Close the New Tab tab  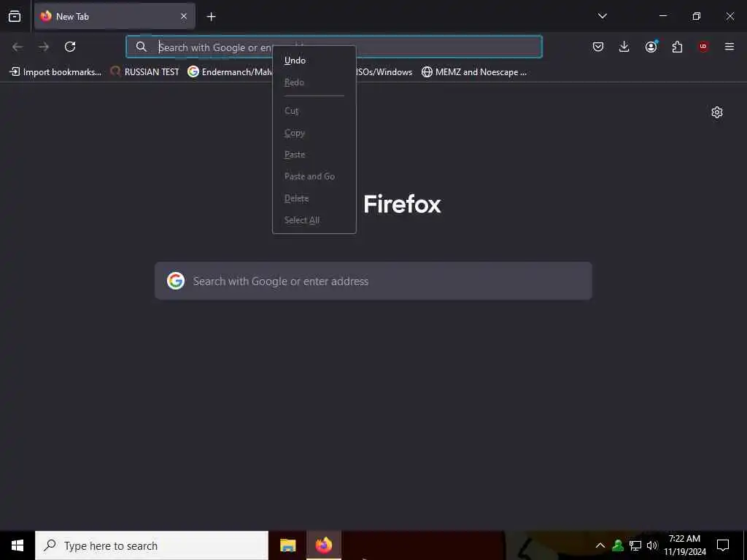[x=183, y=16]
